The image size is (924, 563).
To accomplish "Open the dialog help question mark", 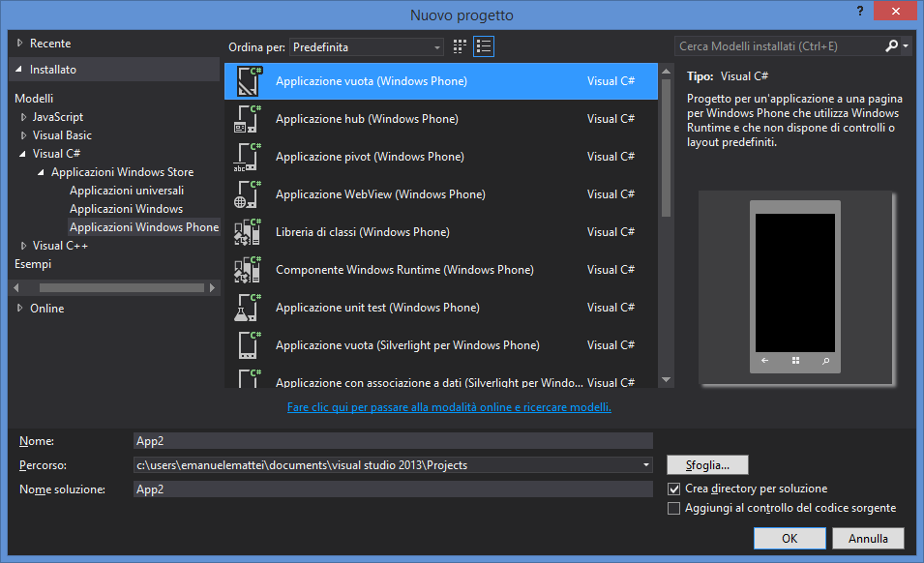I will pos(860,11).
